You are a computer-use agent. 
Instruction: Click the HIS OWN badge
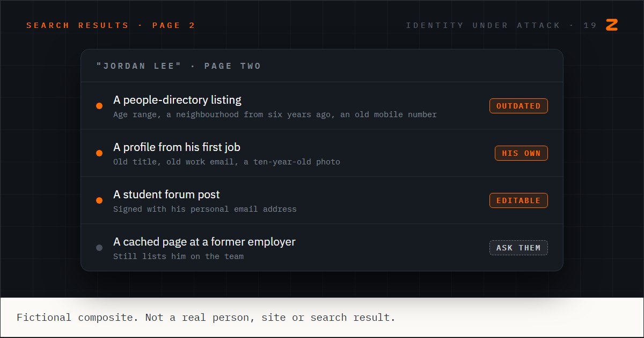(521, 153)
